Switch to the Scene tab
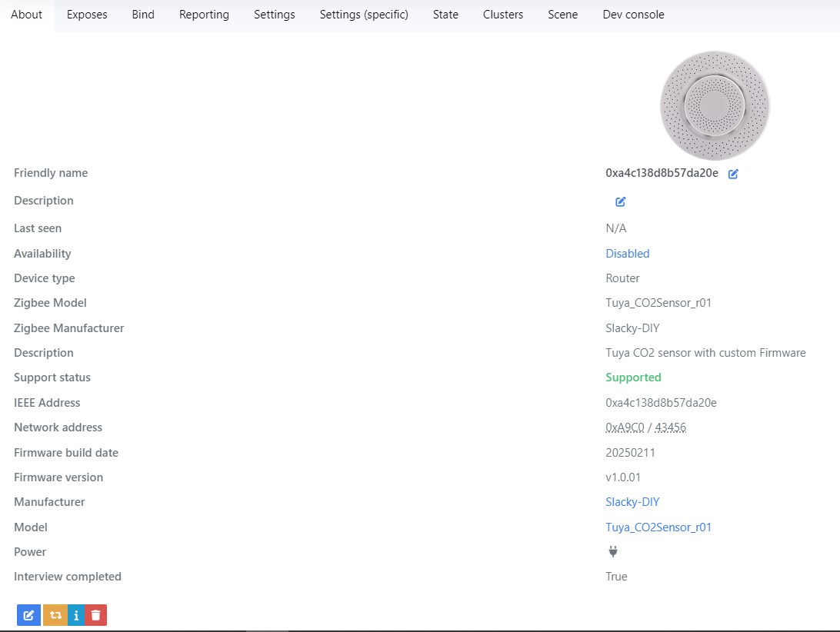Screen dimensions: 840x632 point(562,15)
